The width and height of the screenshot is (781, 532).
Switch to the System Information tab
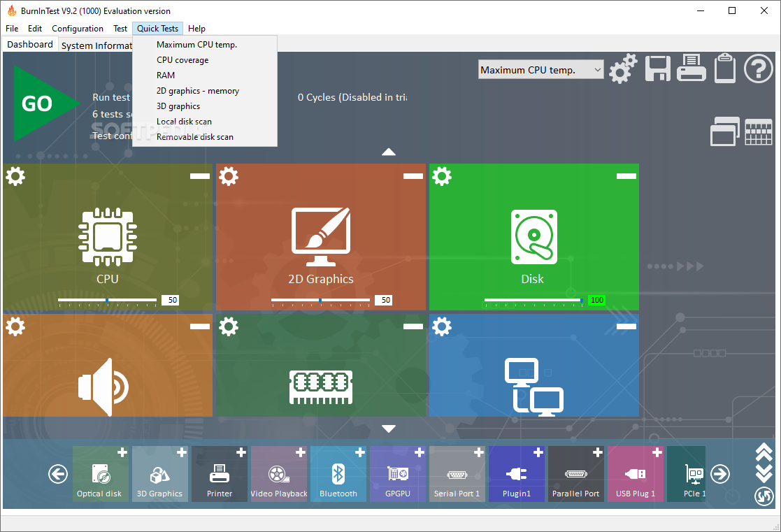pos(96,45)
